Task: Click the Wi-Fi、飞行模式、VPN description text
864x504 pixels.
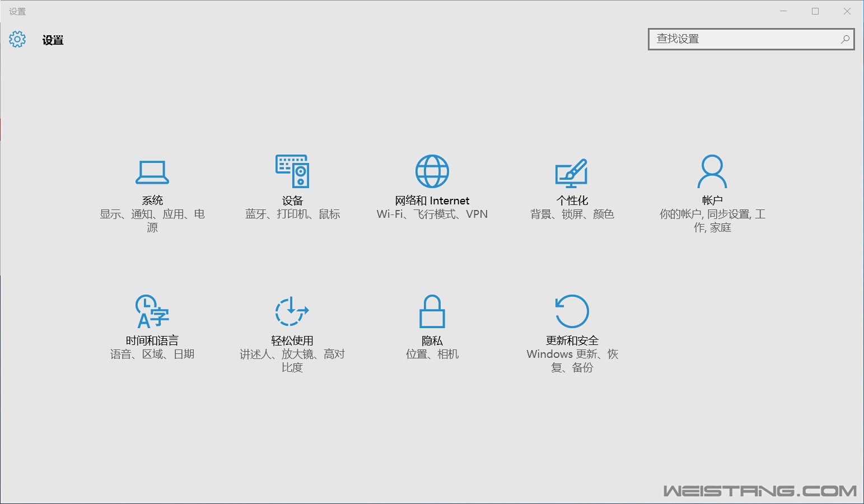Action: pos(432,214)
